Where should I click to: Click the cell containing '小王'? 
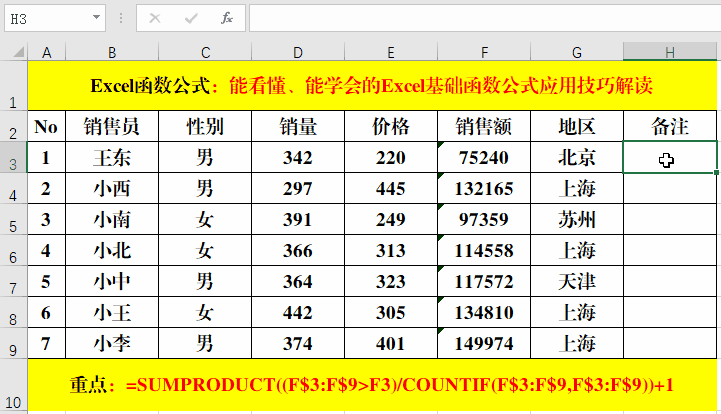pos(112,312)
